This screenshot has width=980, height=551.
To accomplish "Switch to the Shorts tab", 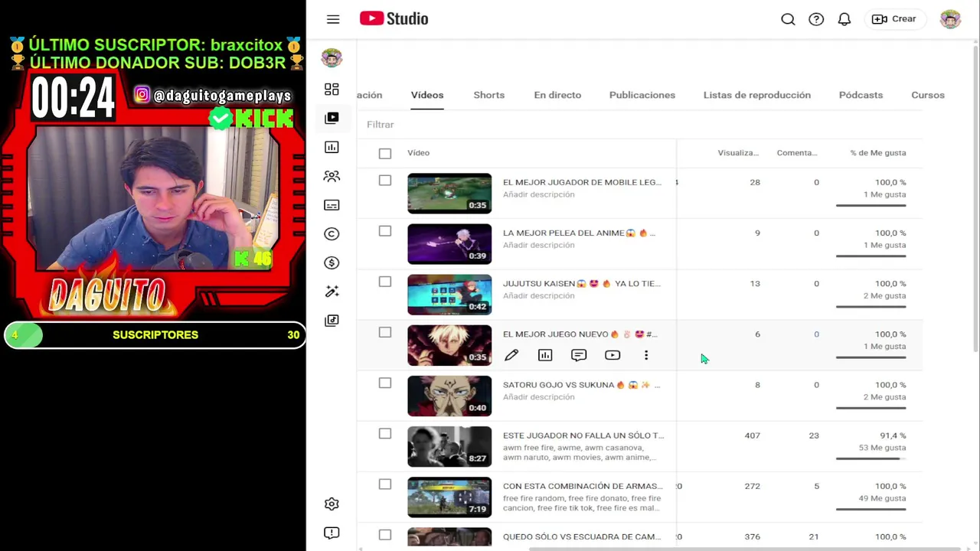I will 488,95.
